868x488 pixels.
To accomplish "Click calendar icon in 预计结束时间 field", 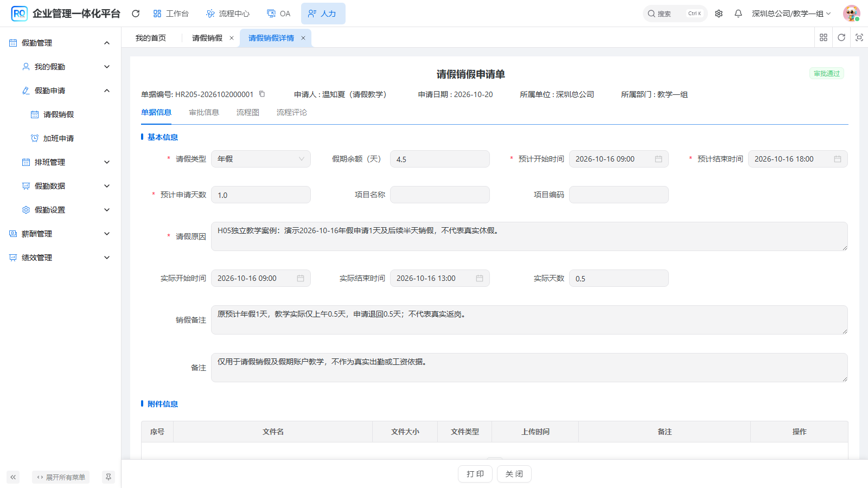I will click(838, 159).
